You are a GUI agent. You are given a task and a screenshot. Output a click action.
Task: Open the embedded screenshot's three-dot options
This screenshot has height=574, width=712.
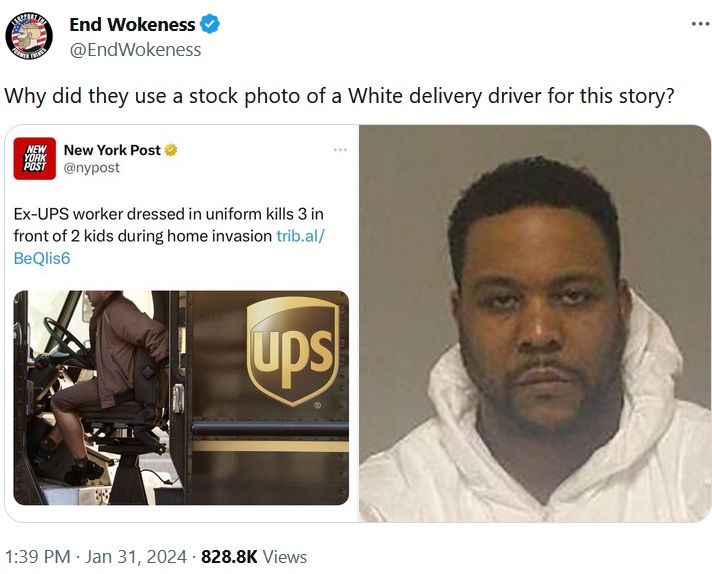pos(340,149)
